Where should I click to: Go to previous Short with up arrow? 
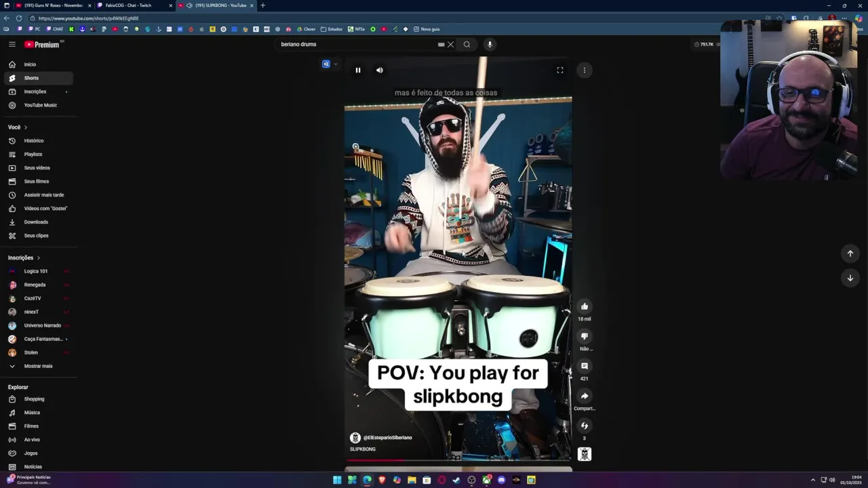850,253
